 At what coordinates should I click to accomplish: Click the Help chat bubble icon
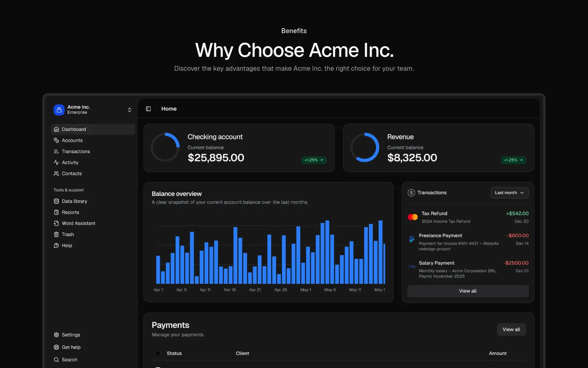[56, 245]
